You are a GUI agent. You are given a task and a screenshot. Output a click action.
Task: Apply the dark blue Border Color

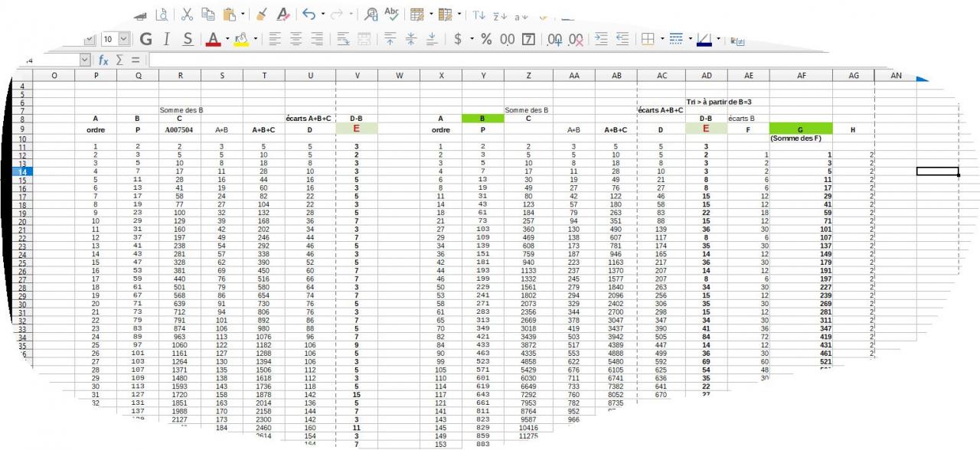pos(705,38)
